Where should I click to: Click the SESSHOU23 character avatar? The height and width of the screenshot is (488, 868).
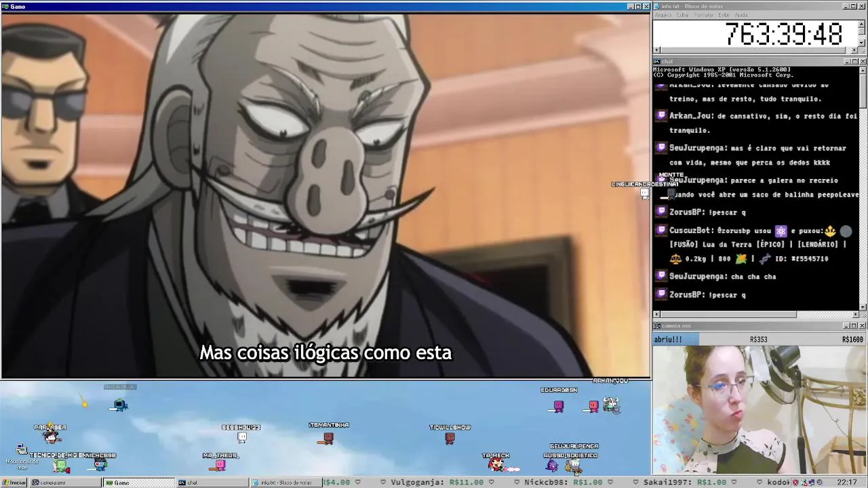coord(242,437)
